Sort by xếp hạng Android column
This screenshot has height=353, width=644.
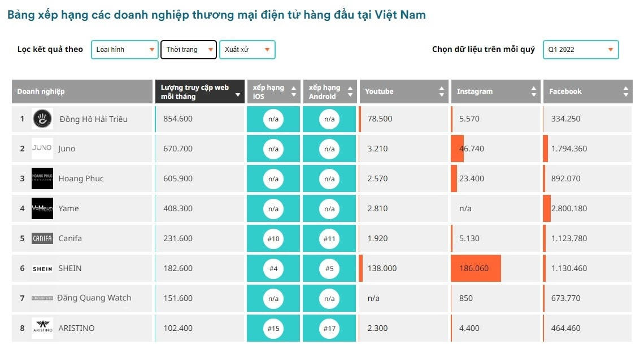click(330, 91)
